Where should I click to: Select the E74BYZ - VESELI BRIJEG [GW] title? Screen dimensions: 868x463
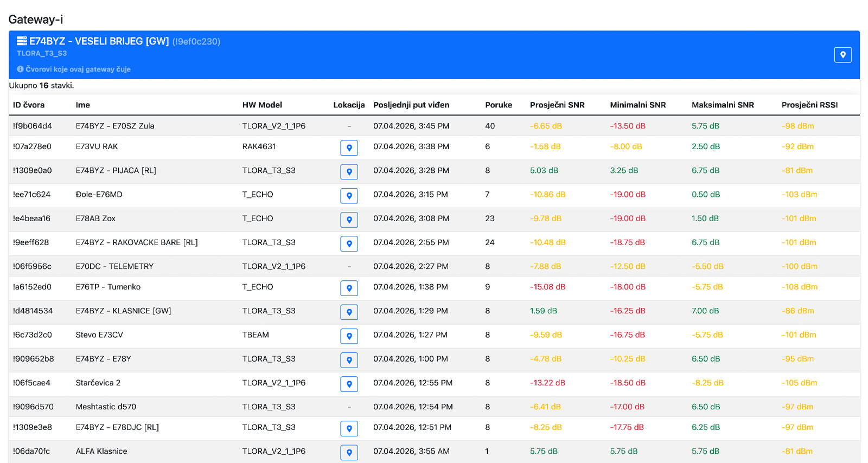(99, 41)
